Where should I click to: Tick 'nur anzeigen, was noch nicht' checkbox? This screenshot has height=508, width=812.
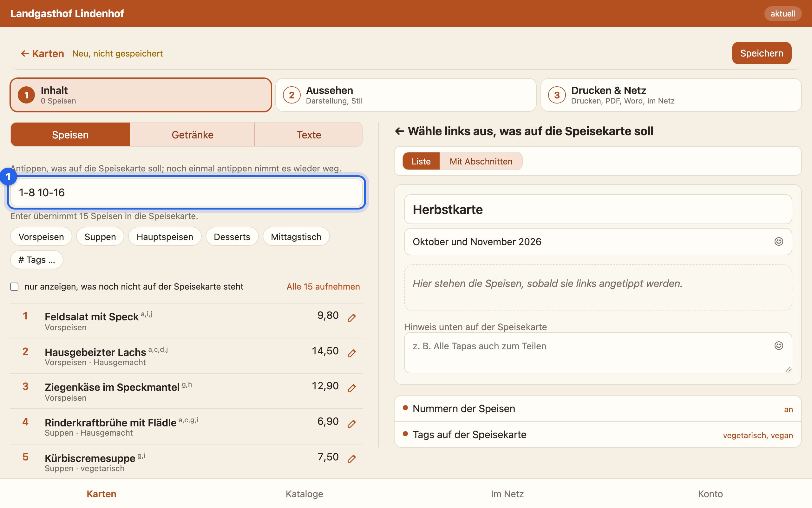click(x=14, y=287)
